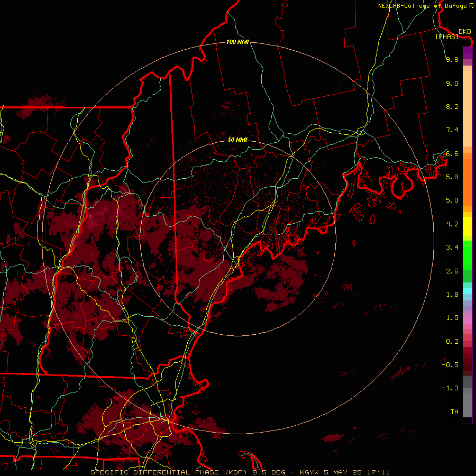Screen dimensions: 476x476
Task: Pick the purple segment of the color bar
Action: pos(467,53)
